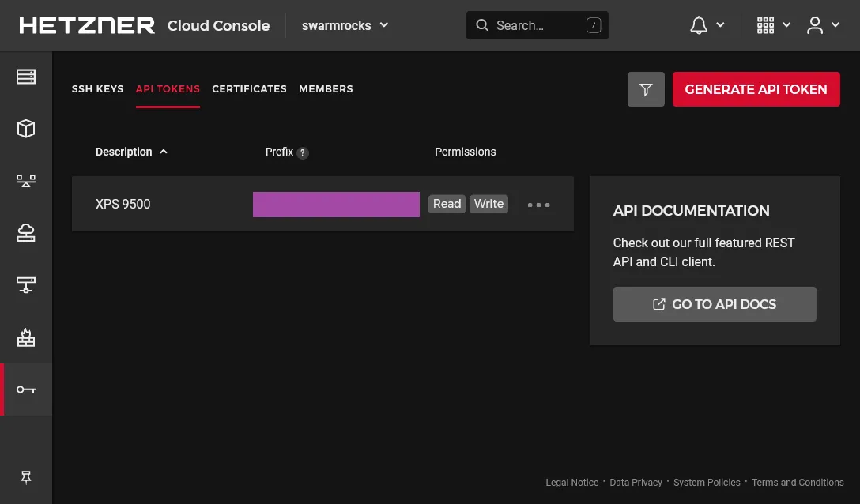
Task: Open Volumes cube icon in sidebar
Action: [x=26, y=129]
